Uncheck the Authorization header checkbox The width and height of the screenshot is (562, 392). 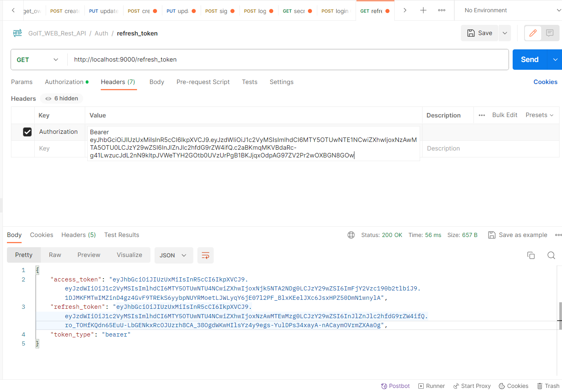point(27,132)
